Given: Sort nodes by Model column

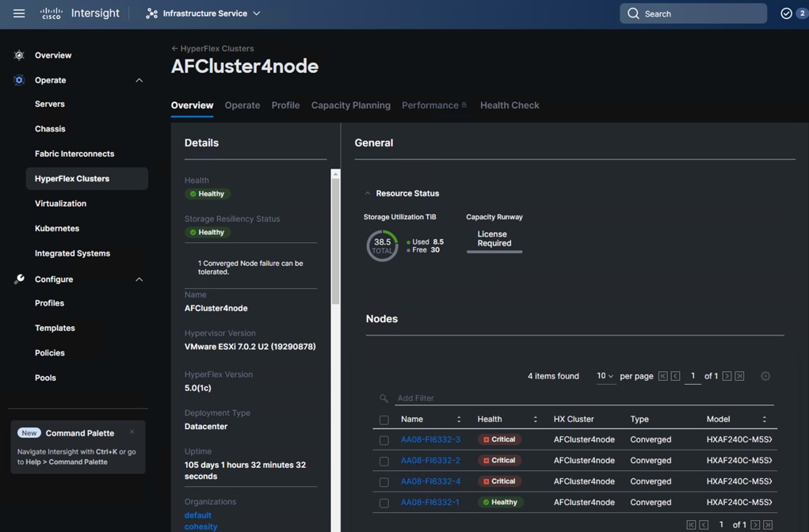Looking at the screenshot, I should (x=764, y=419).
